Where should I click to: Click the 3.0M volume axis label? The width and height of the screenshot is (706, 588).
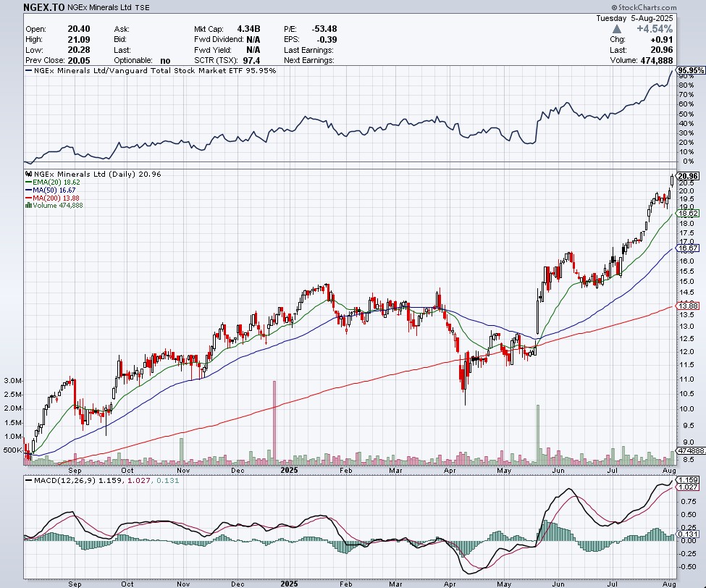[12, 380]
